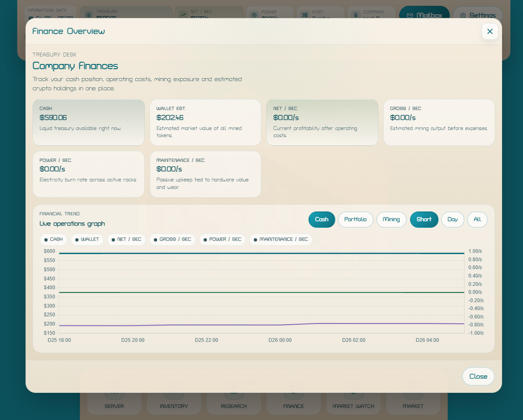Screen dimensions: 523x420
Task: Toggle the GROSS / SEC legend chip
Action: click(172, 239)
